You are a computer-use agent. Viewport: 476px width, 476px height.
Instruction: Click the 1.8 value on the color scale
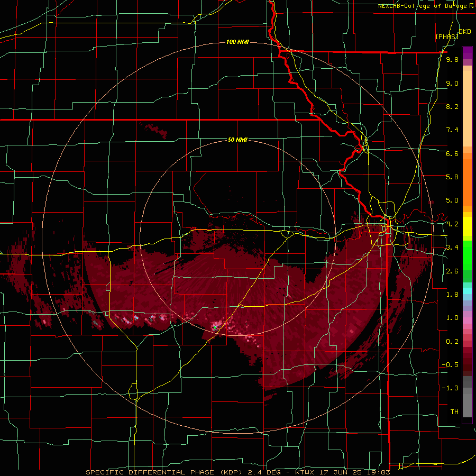(452, 295)
